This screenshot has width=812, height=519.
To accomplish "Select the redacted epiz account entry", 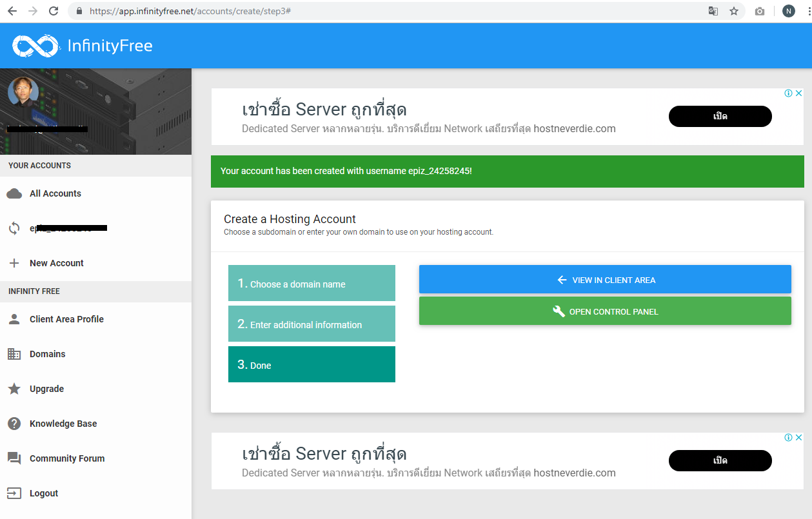I will [68, 228].
